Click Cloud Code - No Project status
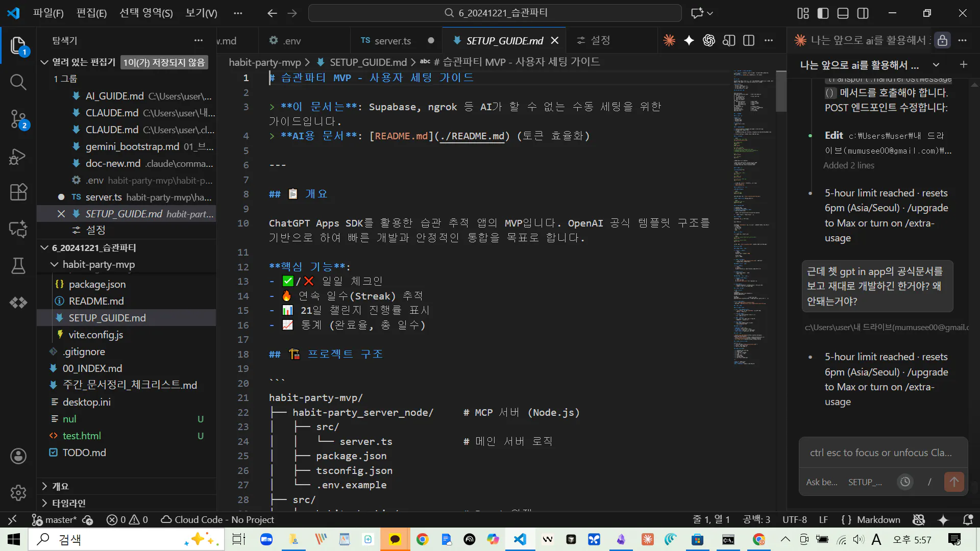 tap(217, 520)
